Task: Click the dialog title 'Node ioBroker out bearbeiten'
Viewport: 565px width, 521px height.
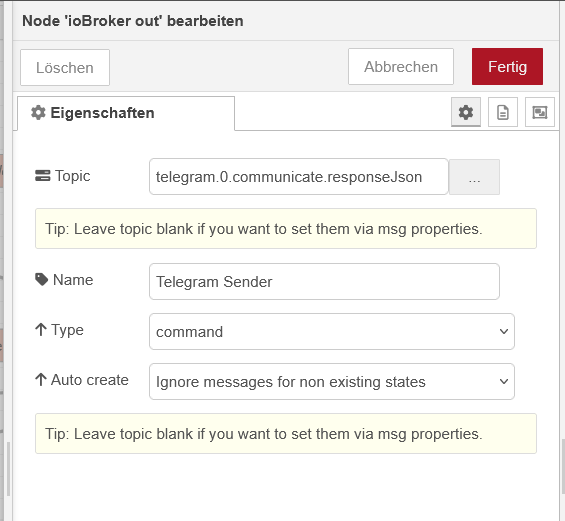Action: click(133, 21)
